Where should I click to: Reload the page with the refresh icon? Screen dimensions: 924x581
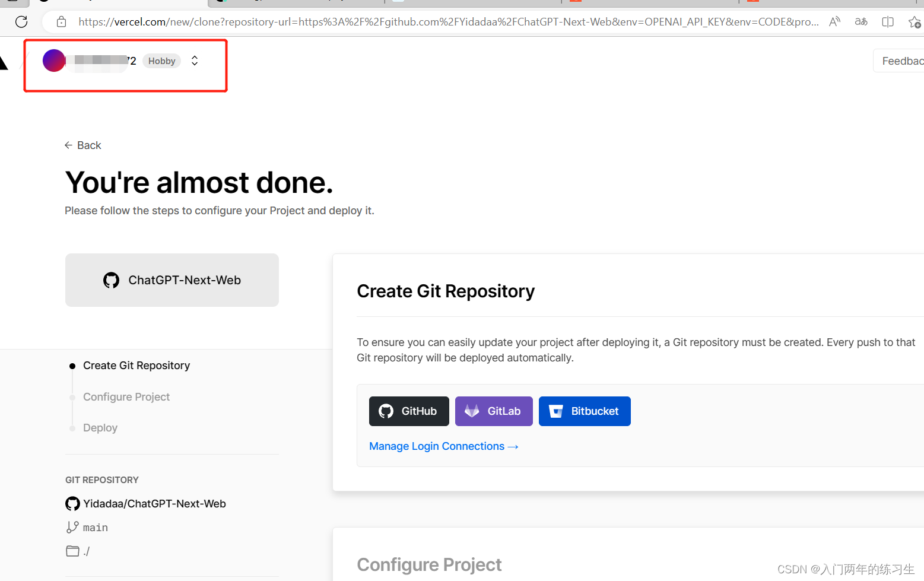[21, 22]
